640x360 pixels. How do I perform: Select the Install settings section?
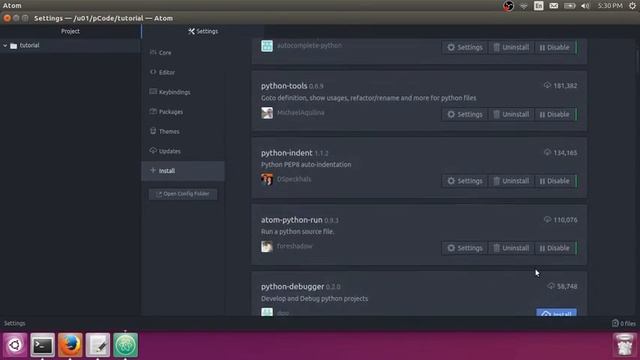(x=183, y=171)
